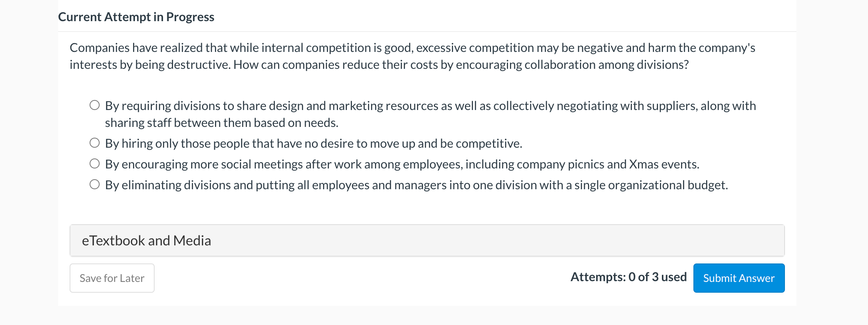Image resolution: width=868 pixels, height=325 pixels.
Task: Click the Current Attempt in Progress heading
Action: (x=137, y=17)
